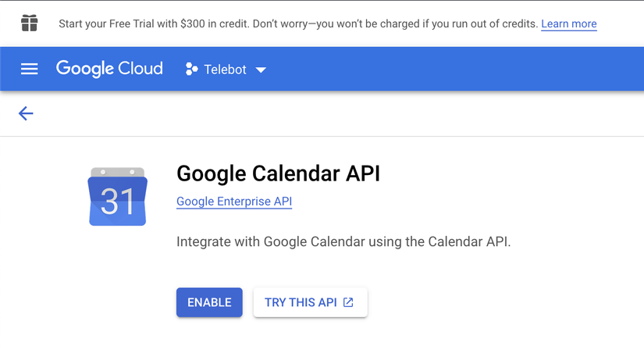This screenshot has height=350, width=644.
Task: Click the Google Calendar 31 logo
Action: coord(118,197)
